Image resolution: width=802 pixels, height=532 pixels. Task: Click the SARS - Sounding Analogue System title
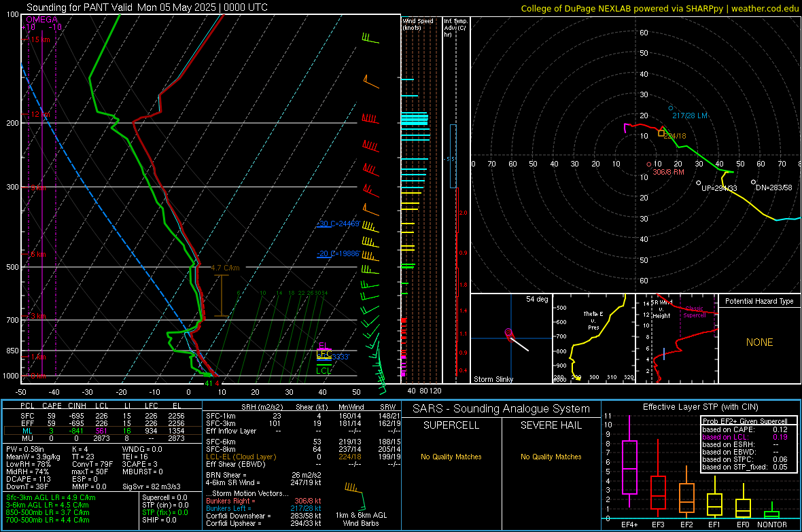(x=501, y=409)
